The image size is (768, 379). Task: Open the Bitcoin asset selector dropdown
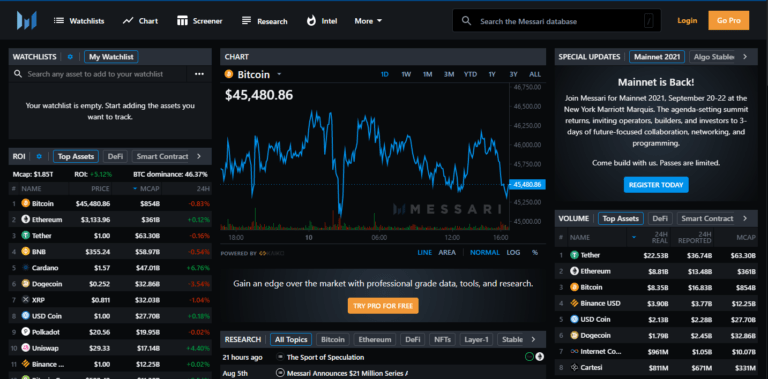[279, 74]
